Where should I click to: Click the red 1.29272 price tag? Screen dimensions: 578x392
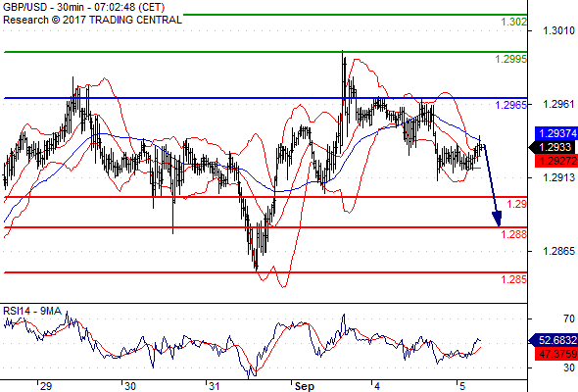[x=556, y=161]
